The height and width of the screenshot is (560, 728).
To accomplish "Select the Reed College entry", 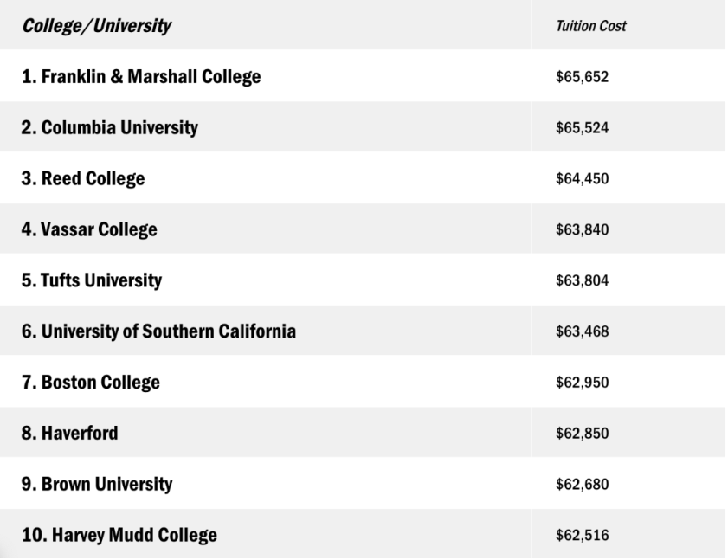I will click(x=83, y=179).
